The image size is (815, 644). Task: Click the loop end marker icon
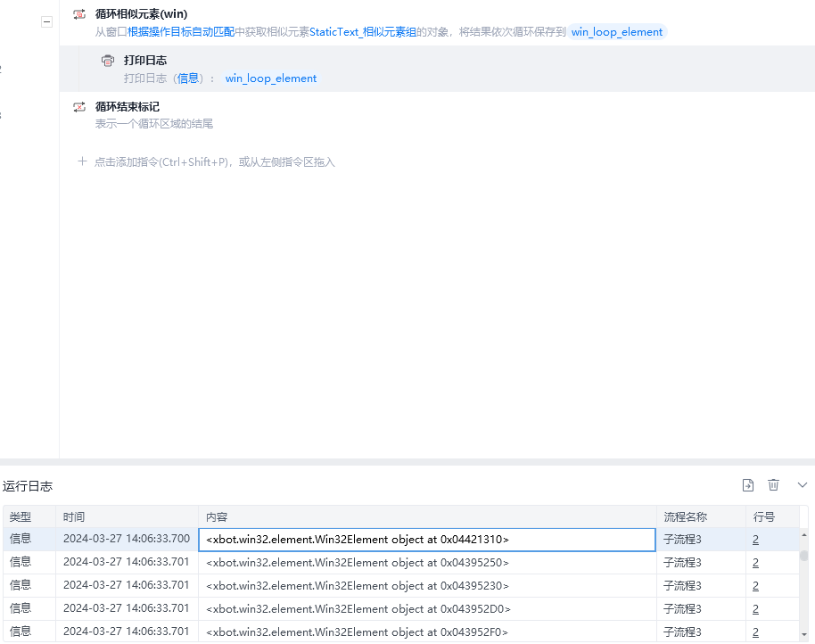click(x=79, y=107)
